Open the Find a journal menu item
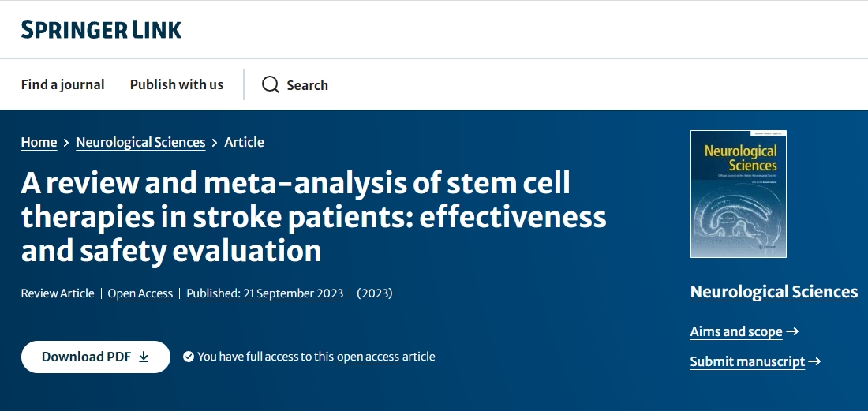Screen dimensions: 868x411 click(x=62, y=84)
